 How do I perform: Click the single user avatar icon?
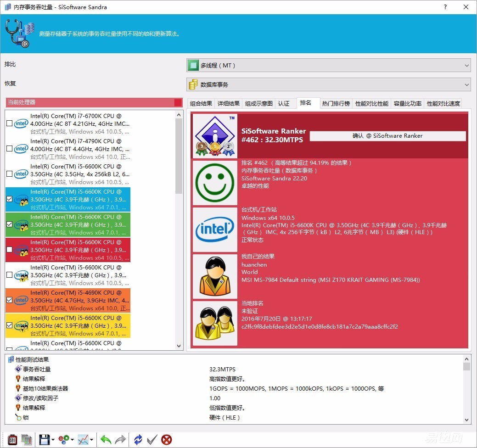215,276
